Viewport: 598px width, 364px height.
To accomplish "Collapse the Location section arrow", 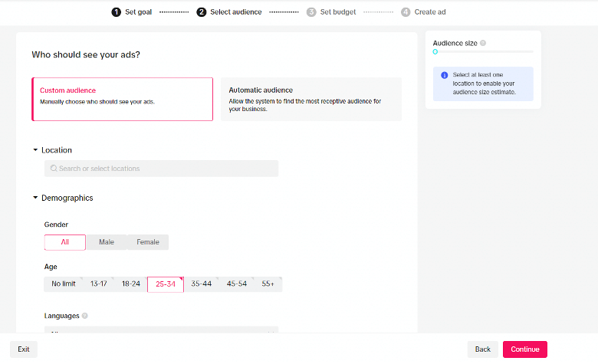I will point(35,149).
